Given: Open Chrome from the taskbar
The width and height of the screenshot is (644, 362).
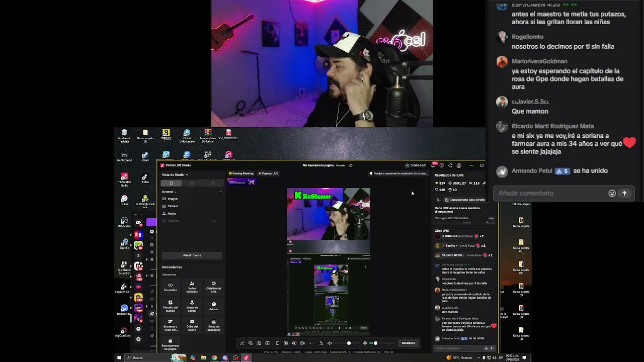Looking at the screenshot, I should 214,358.
